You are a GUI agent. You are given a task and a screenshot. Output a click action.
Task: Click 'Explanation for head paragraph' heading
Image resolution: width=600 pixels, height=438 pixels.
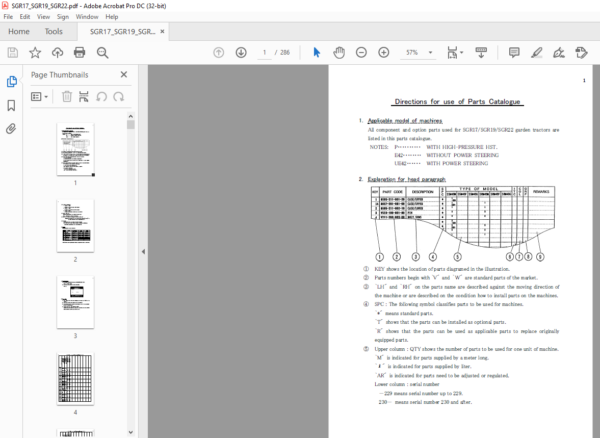click(x=406, y=179)
